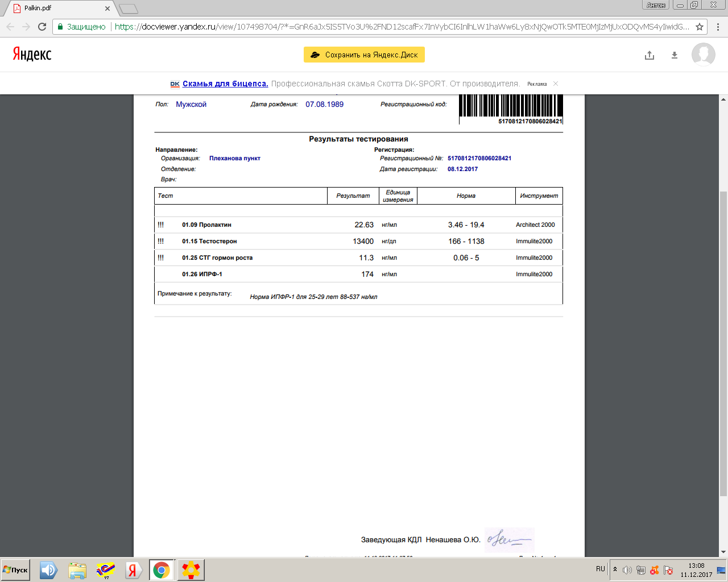Reload the page in the browser
728x582 pixels.
42,27
